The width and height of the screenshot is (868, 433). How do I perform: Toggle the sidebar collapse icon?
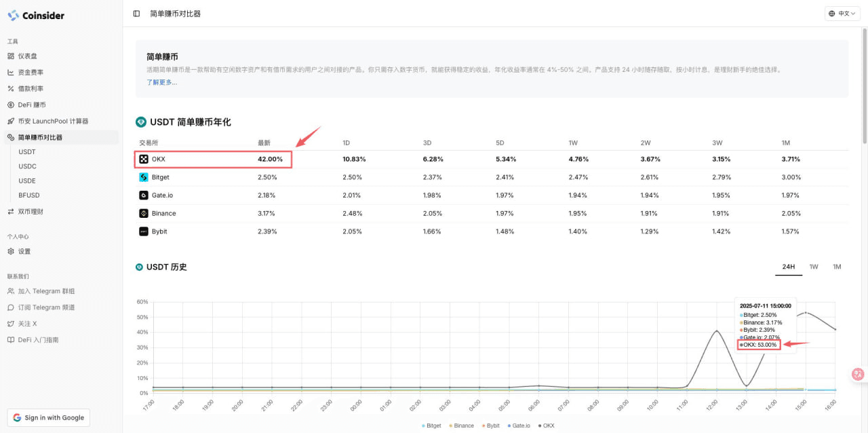pyautogui.click(x=136, y=14)
